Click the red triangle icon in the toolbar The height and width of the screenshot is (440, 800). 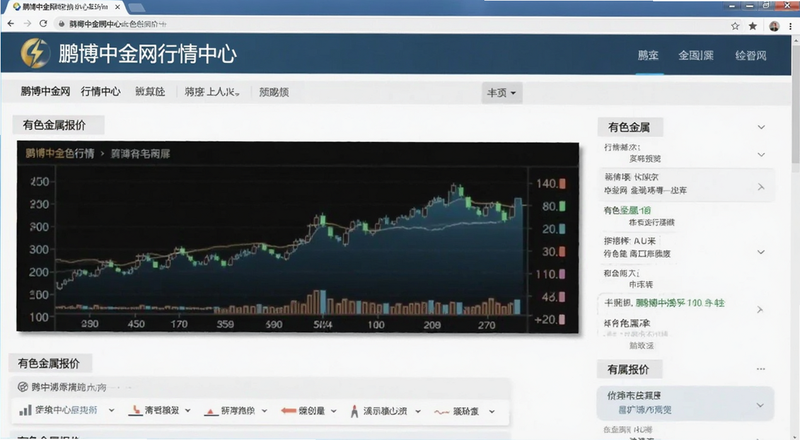(x=211, y=411)
